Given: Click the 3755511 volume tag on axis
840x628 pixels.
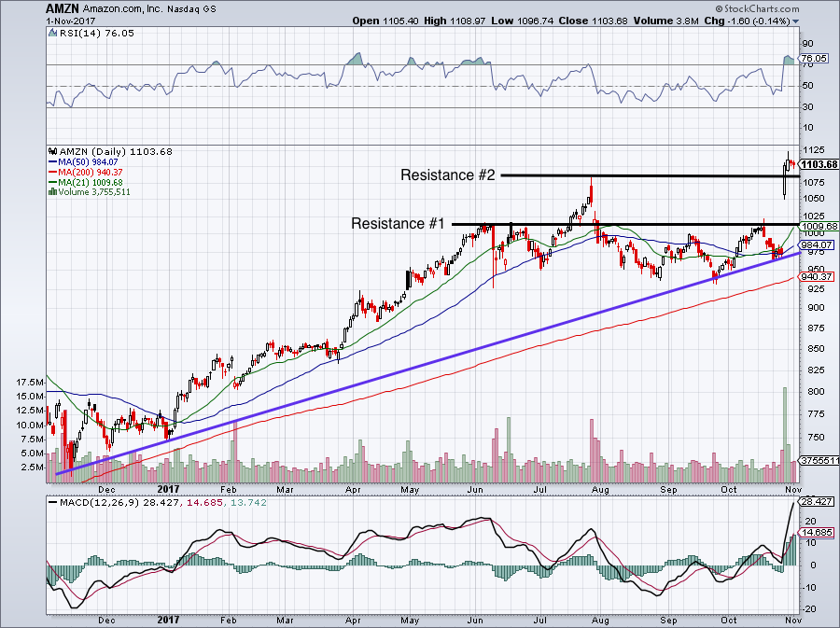Looking at the screenshot, I should (819, 460).
